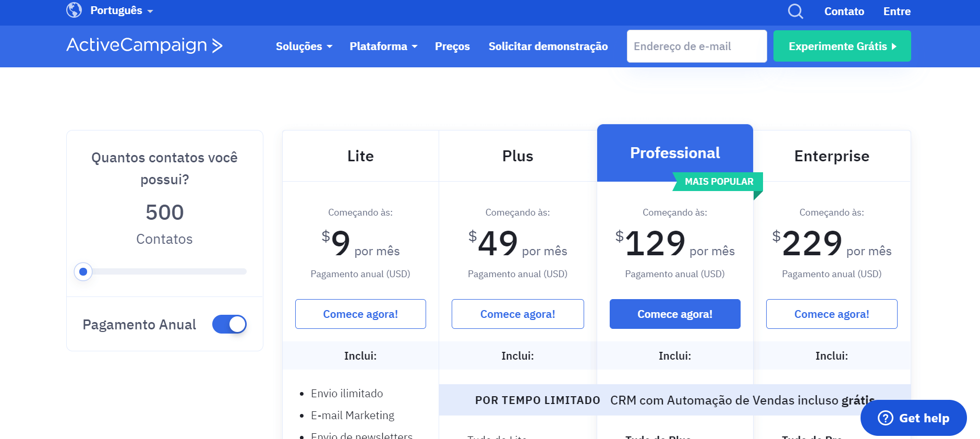The height and width of the screenshot is (439, 980).
Task: Click the question mark help icon
Action: coord(886,418)
